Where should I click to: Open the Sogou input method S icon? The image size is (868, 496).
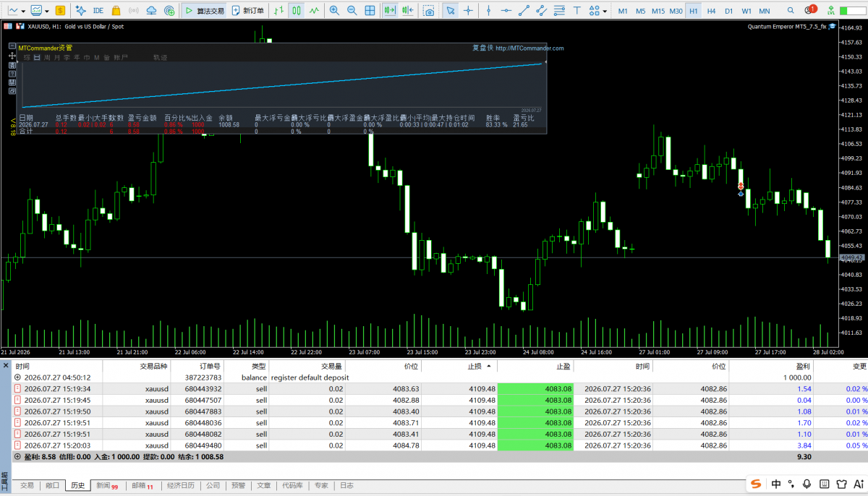pos(757,484)
